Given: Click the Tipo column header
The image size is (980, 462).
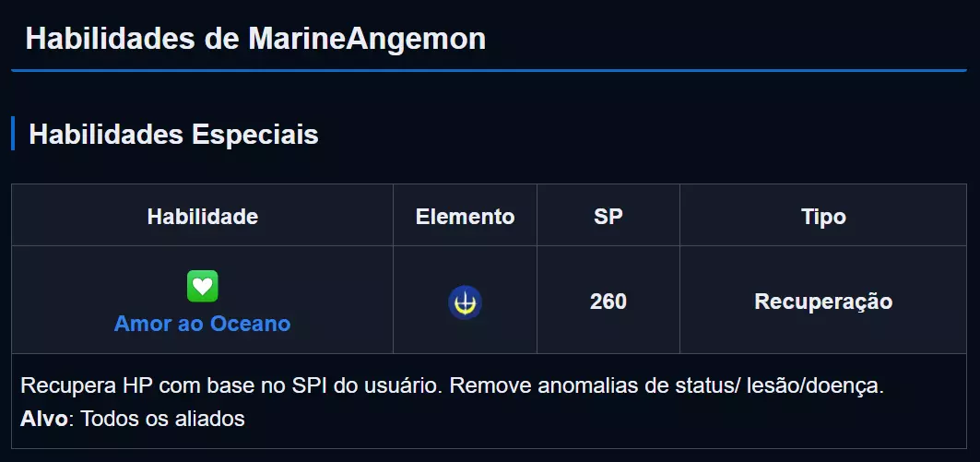Looking at the screenshot, I should 823,217.
